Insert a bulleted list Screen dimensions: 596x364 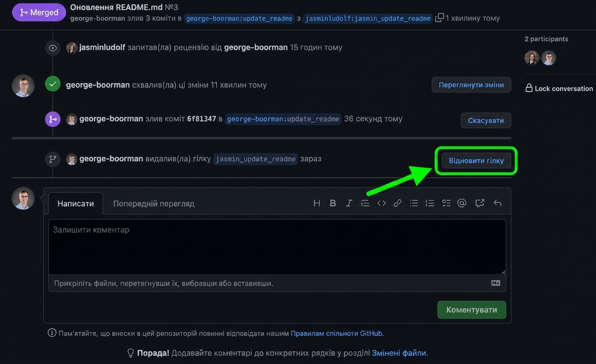[413, 203]
